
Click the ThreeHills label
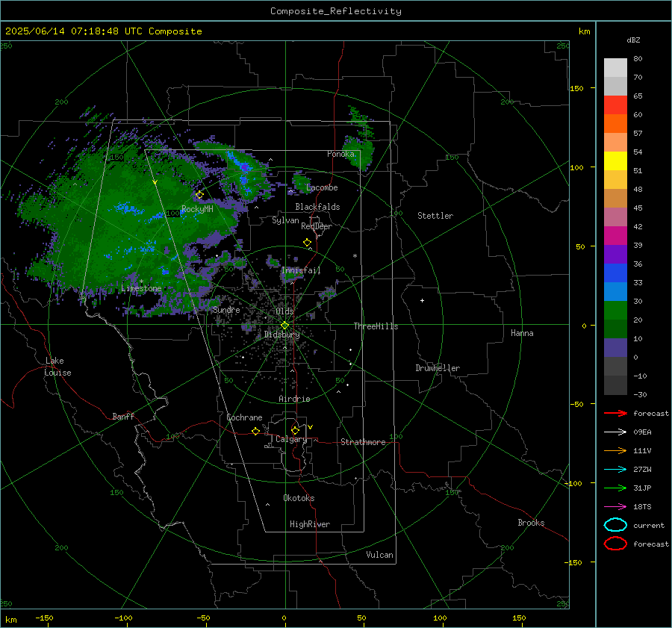(x=376, y=326)
